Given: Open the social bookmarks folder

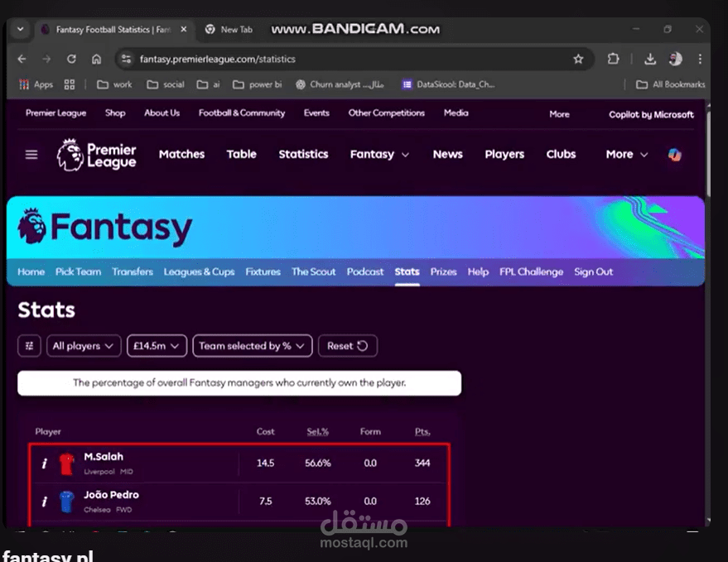Looking at the screenshot, I should point(166,84).
